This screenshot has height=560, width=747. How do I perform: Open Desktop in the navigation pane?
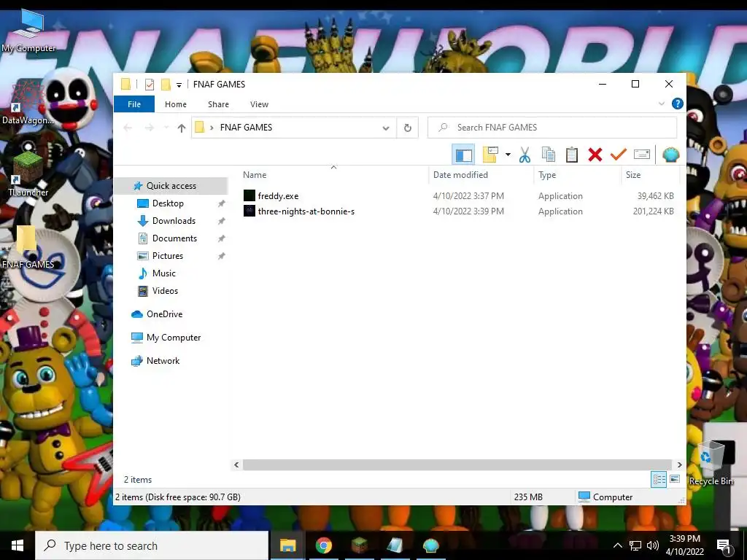coord(168,203)
